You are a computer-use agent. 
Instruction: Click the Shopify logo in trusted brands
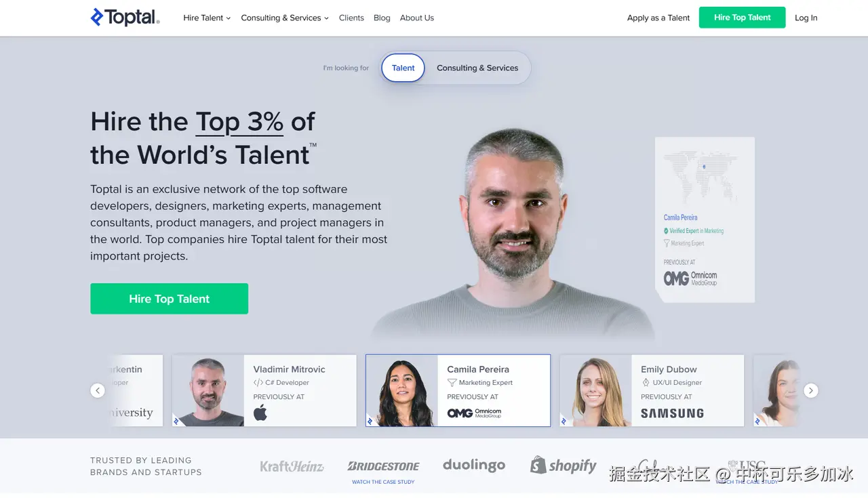pos(564,465)
